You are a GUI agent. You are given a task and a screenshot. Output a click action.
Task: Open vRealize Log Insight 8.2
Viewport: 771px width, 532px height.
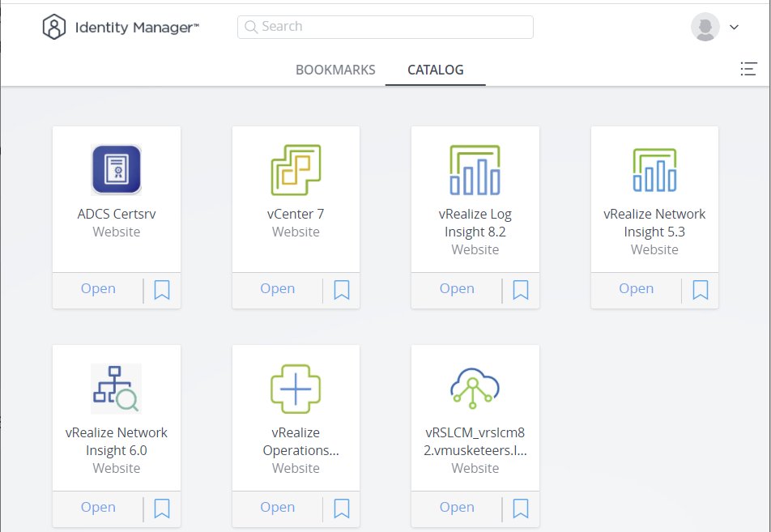[x=457, y=288]
